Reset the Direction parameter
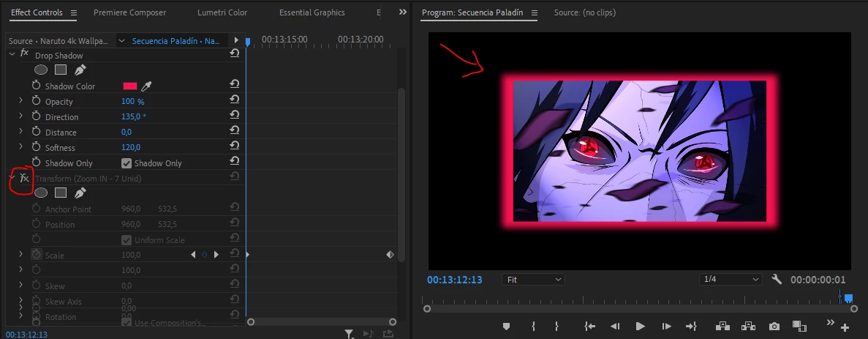 (x=235, y=115)
